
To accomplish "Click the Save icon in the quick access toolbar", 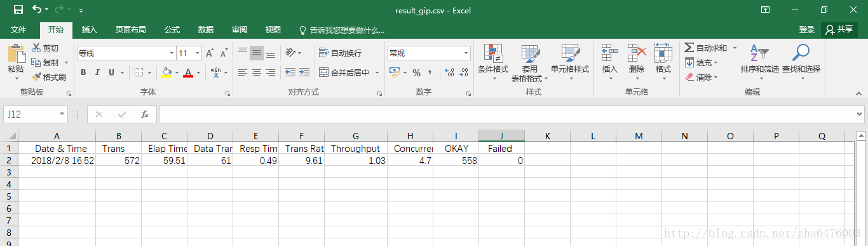I will point(18,10).
